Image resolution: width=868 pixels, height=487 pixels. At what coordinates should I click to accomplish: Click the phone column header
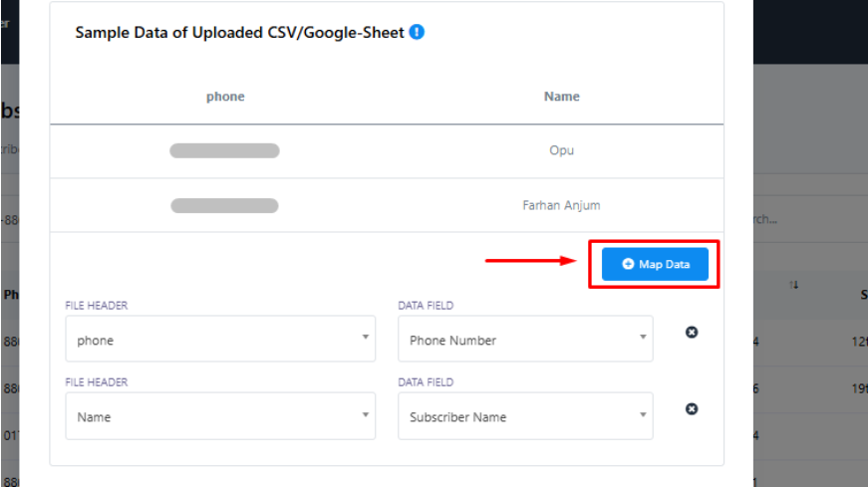(x=225, y=97)
